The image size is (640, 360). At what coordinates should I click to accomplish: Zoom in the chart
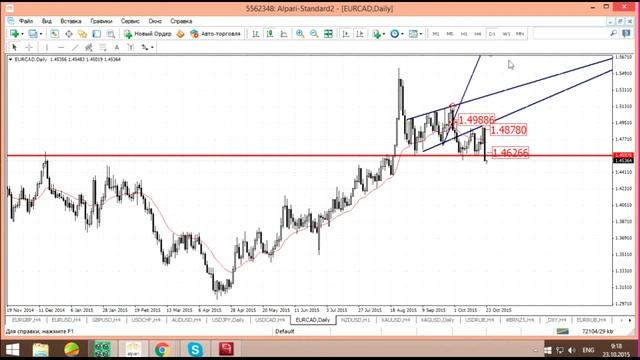(x=300, y=34)
